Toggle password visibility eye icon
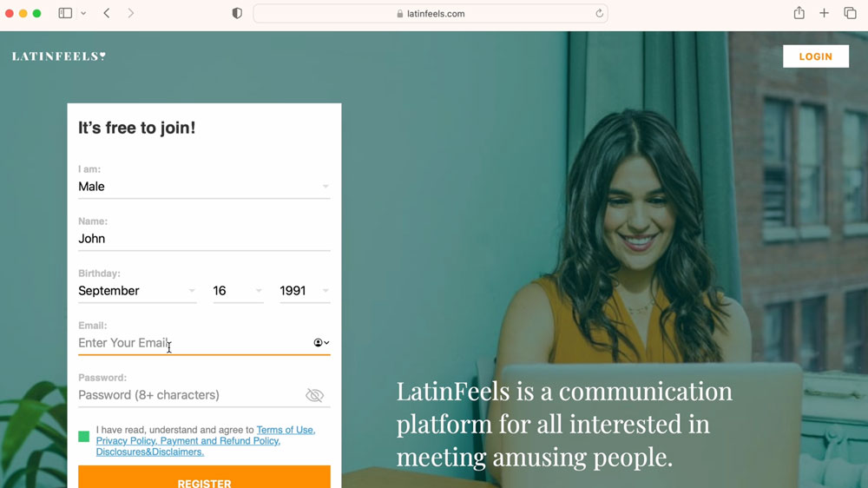The width and height of the screenshot is (868, 488). pos(314,395)
